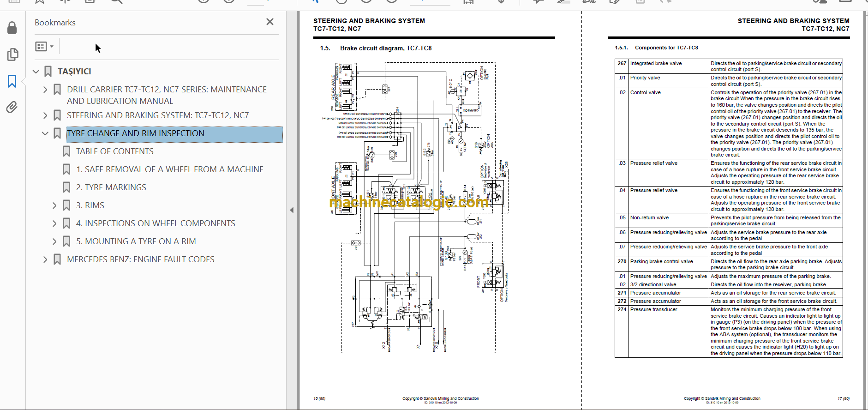Image resolution: width=868 pixels, height=410 pixels.
Task: Expand 4. INSPECTIONS ON WHEEL COMPONENTS bookmark
Action: (54, 223)
